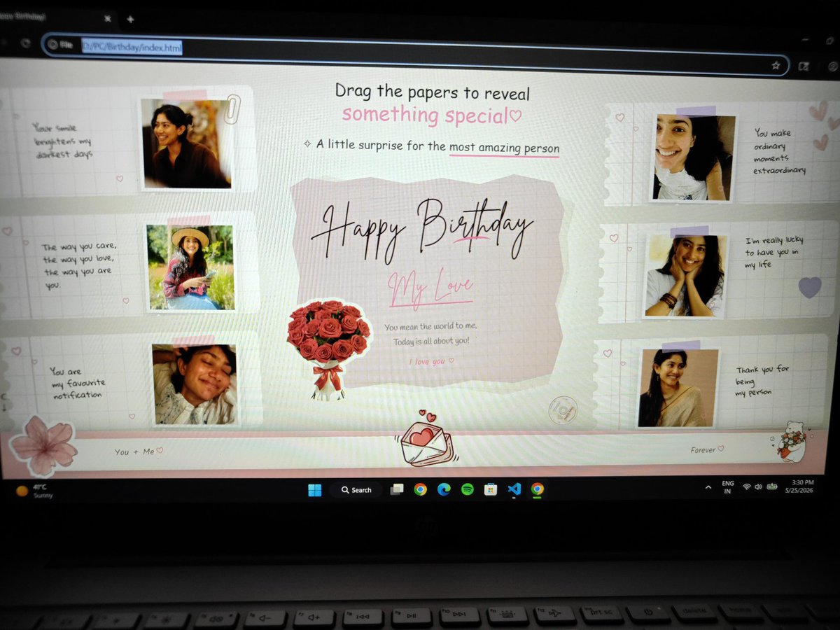Open Spotify from the taskbar
Image resolution: width=840 pixels, height=630 pixels.
tap(467, 490)
